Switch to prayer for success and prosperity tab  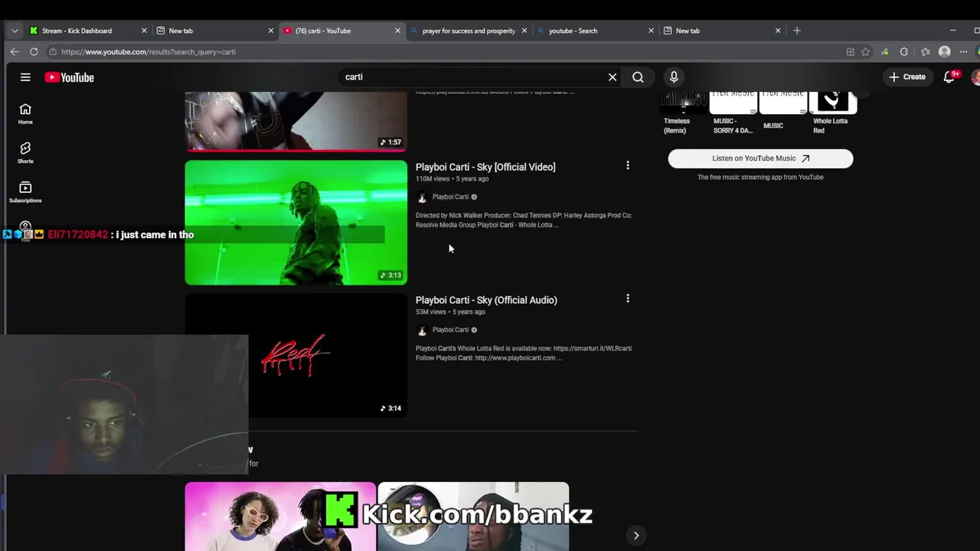(x=469, y=31)
